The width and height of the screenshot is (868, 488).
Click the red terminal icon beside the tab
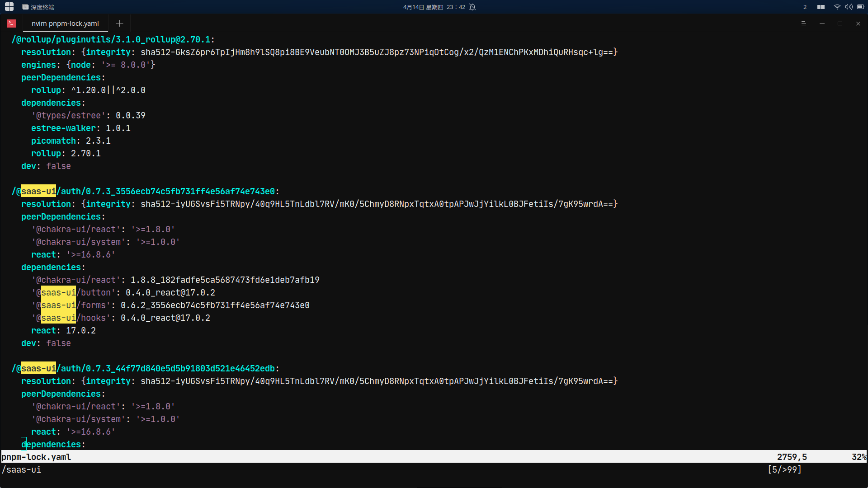(11, 23)
